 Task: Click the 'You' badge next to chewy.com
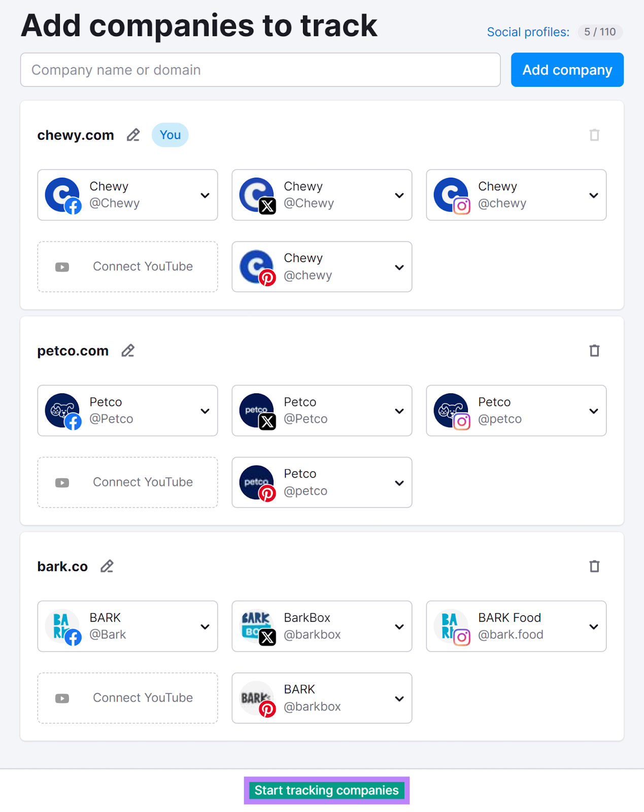pos(170,134)
